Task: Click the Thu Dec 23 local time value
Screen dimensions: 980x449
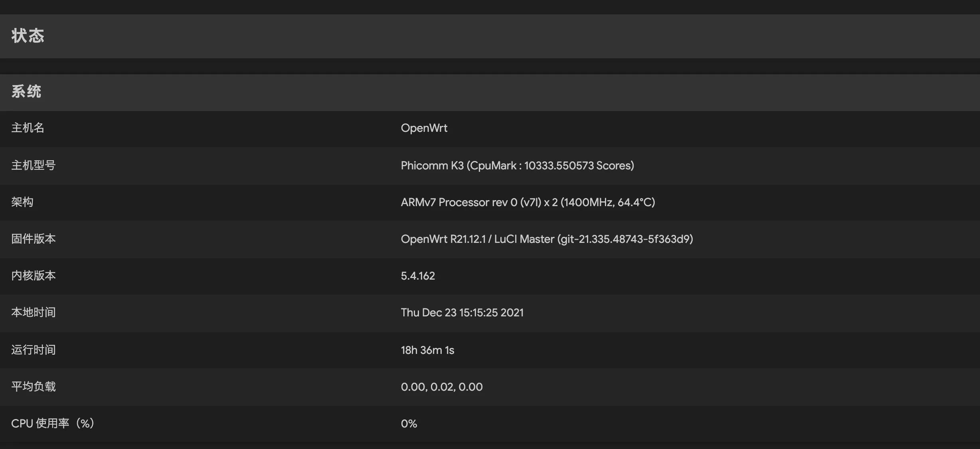Action: 462,312
